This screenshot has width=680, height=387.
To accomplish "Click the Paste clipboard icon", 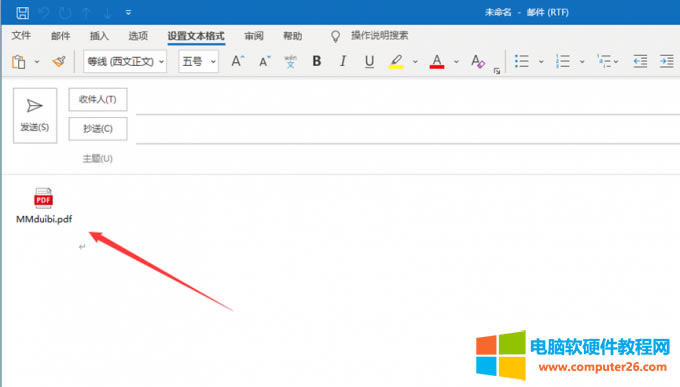I will [19, 62].
